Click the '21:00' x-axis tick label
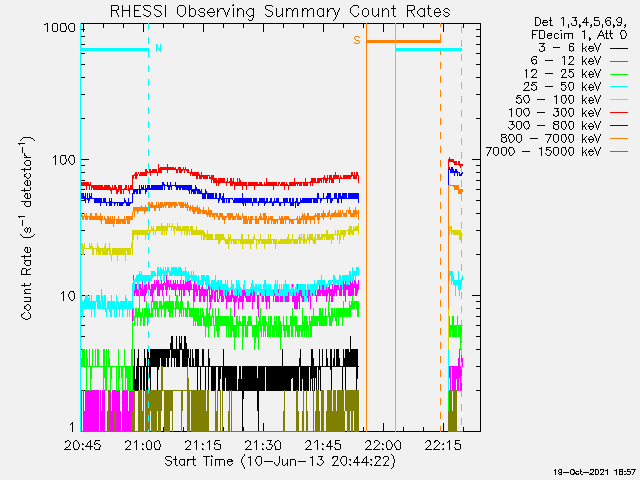This screenshot has width=640, height=480. [143, 445]
